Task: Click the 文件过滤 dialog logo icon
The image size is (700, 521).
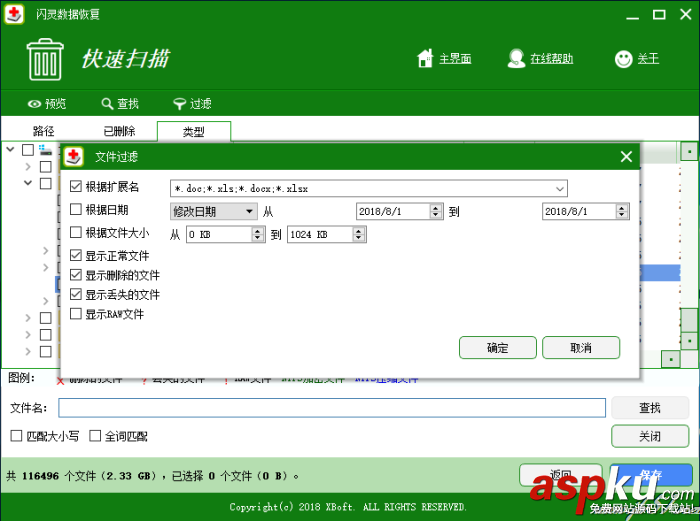Action: (x=73, y=157)
